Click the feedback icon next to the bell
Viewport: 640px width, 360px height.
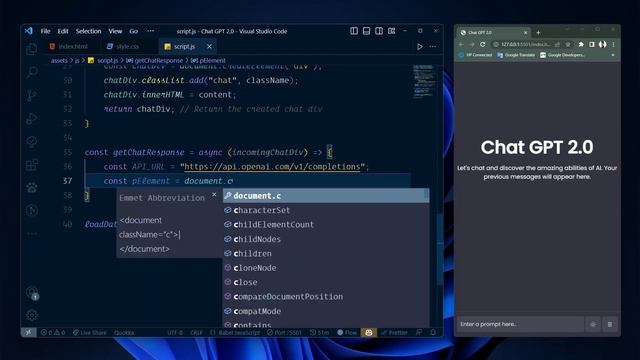[419, 333]
